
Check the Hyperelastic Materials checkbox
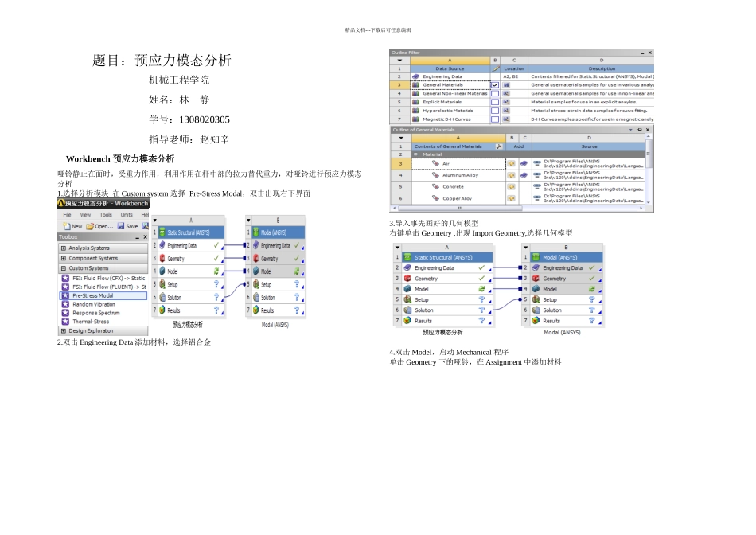tap(495, 111)
